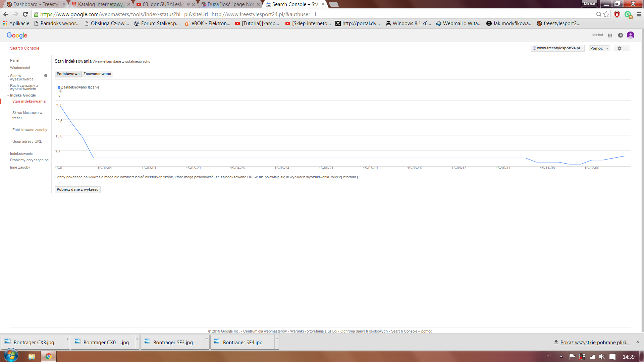Click the Pokaż wszystkie pobrane pliki link

click(x=594, y=342)
